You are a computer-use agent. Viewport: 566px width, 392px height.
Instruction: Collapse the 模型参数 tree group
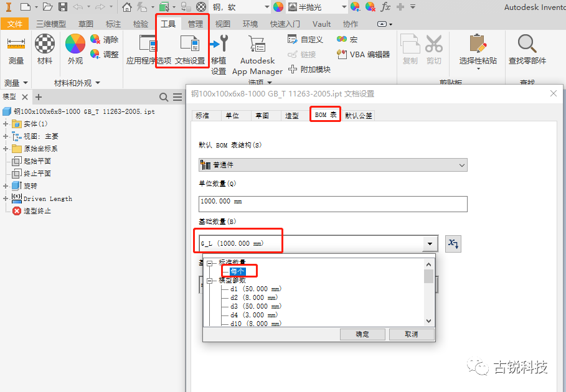pyautogui.click(x=209, y=281)
